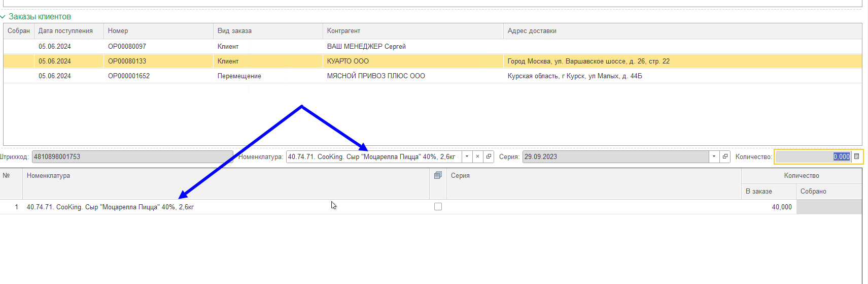Viewport: 868px width, 284px height.
Task: Clear the Номенклатура field with the X button
Action: 477,156
